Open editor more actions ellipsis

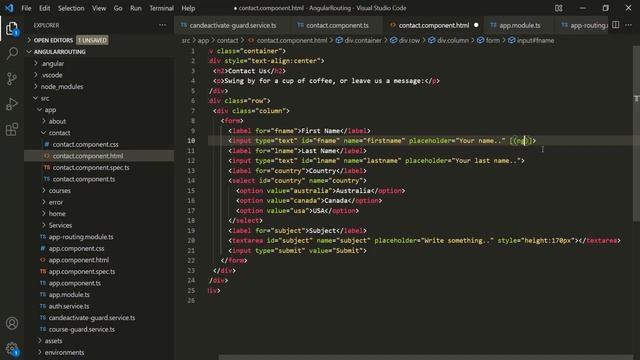[629, 25]
